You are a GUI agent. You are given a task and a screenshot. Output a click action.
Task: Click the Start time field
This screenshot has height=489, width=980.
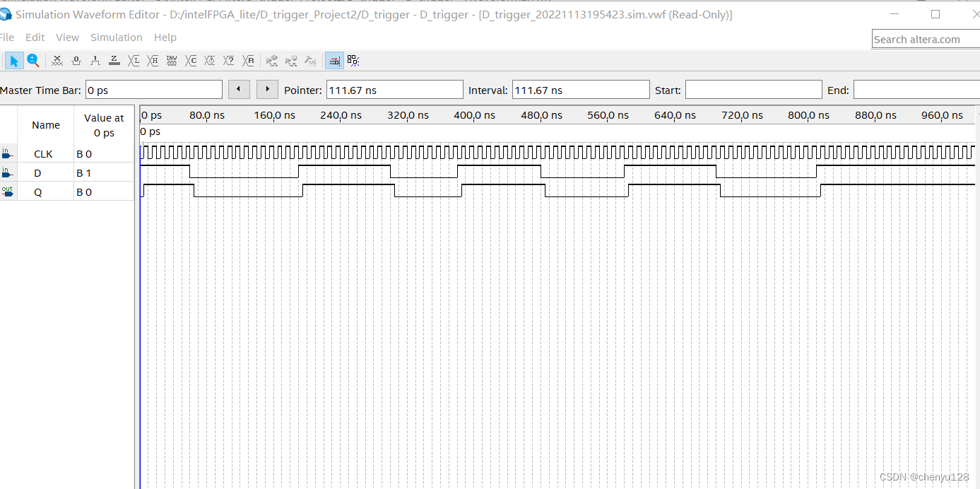[754, 90]
